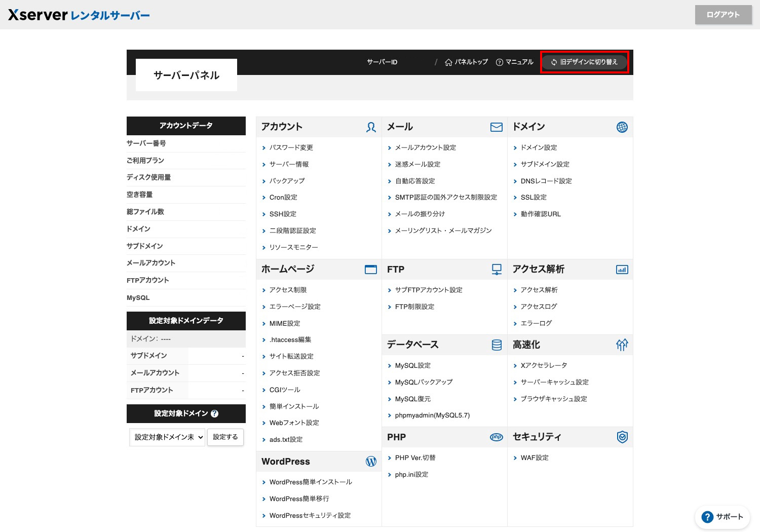Click the Homepage section browser window icon
This screenshot has height=532, width=760.
click(371, 270)
